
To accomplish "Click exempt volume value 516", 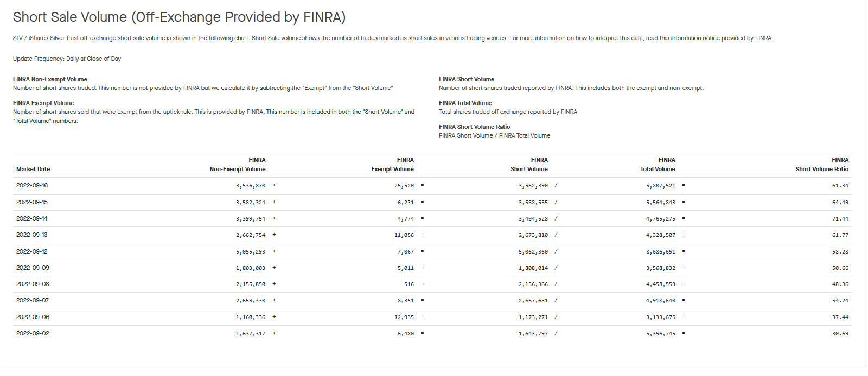I will pyautogui.click(x=409, y=284).
